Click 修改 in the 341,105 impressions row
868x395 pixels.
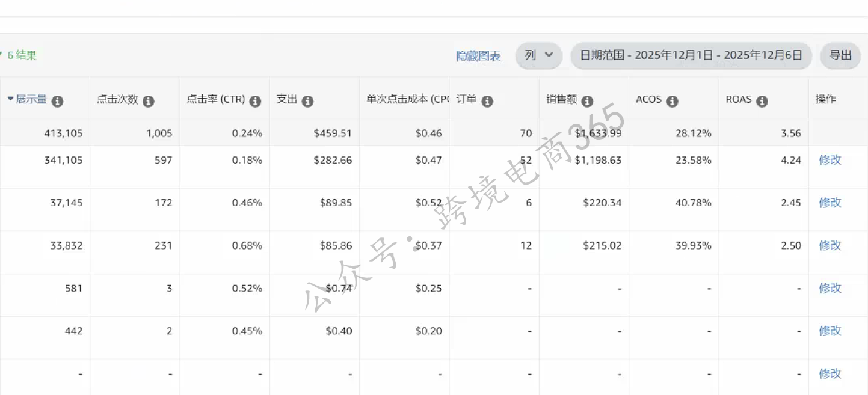(x=830, y=160)
